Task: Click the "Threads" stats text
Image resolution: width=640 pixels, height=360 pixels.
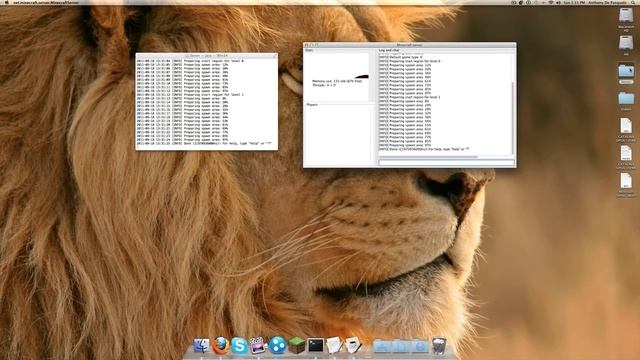Action: [x=324, y=85]
